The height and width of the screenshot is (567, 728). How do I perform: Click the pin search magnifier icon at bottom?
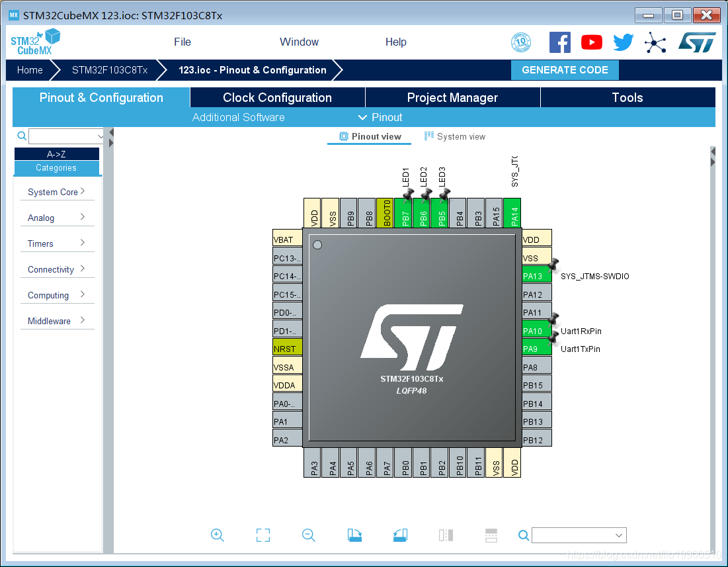(523, 535)
